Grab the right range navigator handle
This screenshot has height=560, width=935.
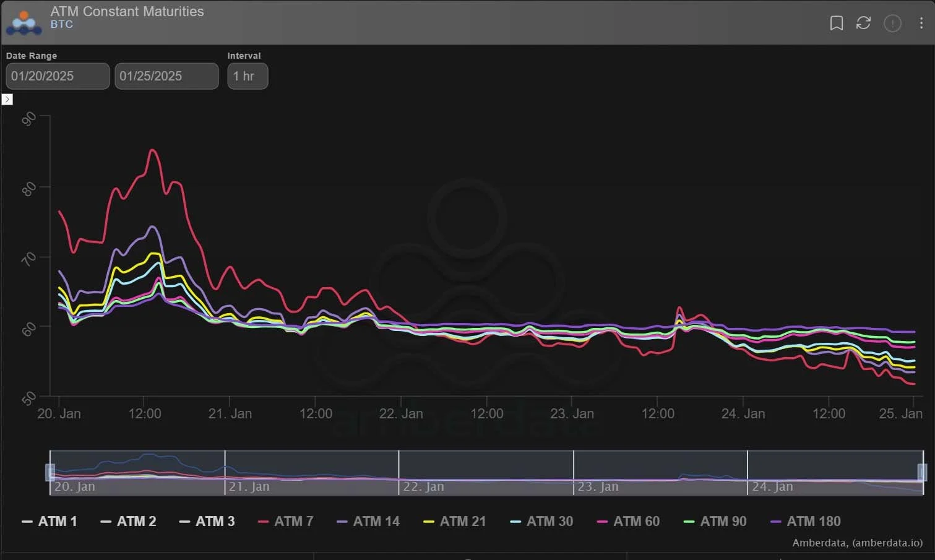[922, 473]
